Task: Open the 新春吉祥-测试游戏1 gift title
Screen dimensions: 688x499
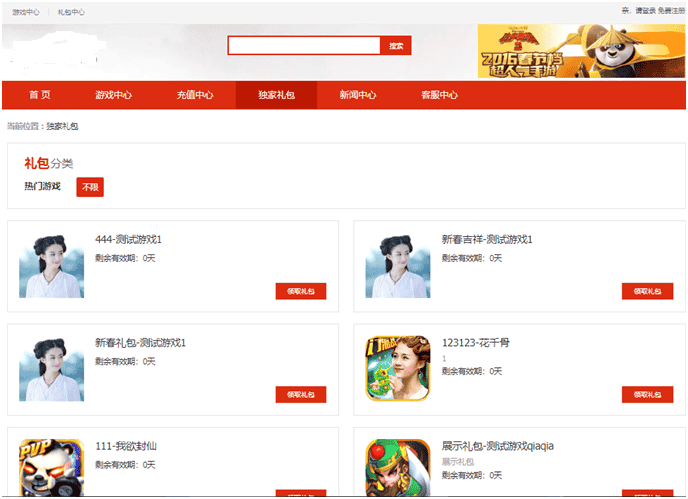Action: tap(487, 240)
